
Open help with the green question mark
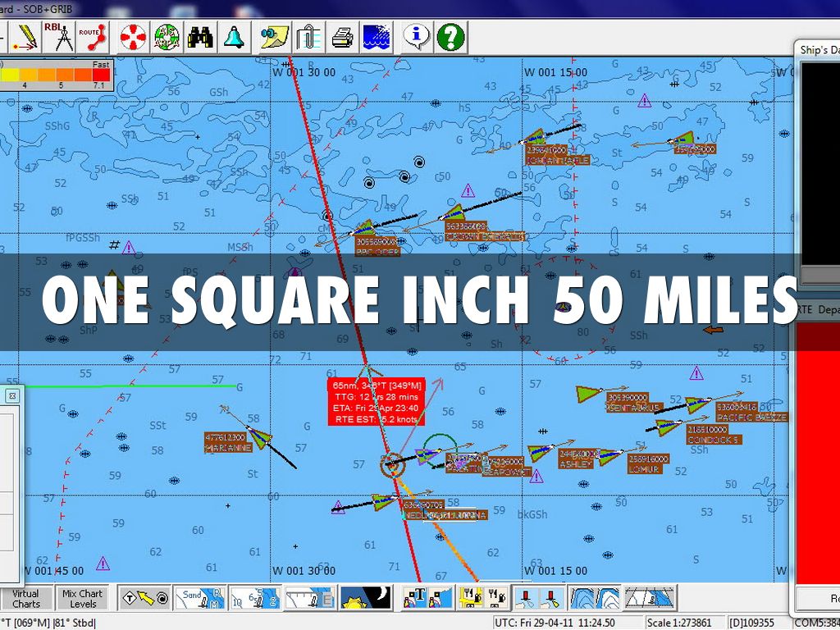450,37
